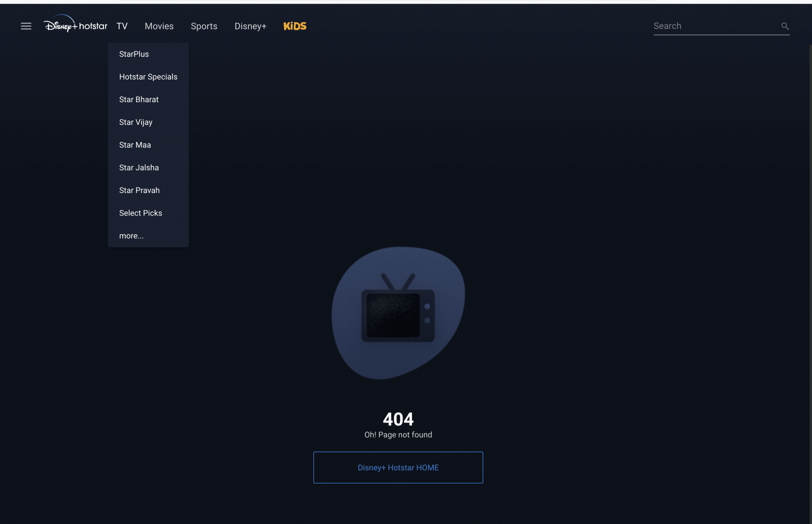Open Hotstar Specials from the dropdown
Screen dimensions: 812x524
coord(148,76)
